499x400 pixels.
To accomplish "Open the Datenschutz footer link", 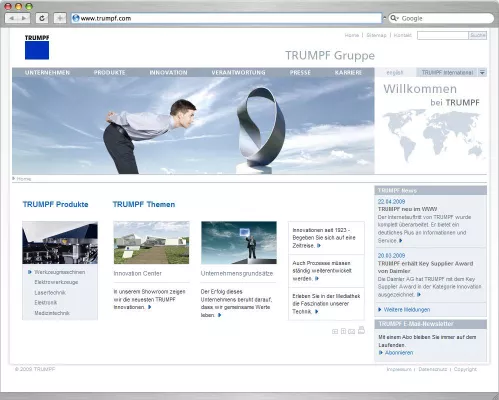I will [433, 369].
